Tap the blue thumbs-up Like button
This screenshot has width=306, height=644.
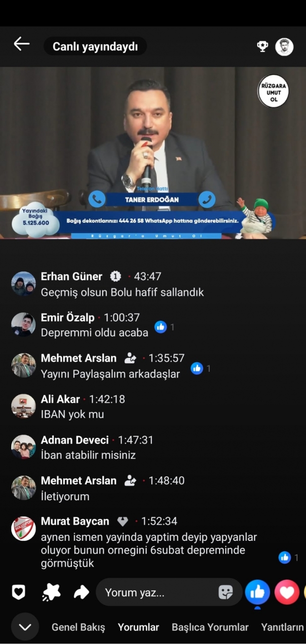[258, 592]
